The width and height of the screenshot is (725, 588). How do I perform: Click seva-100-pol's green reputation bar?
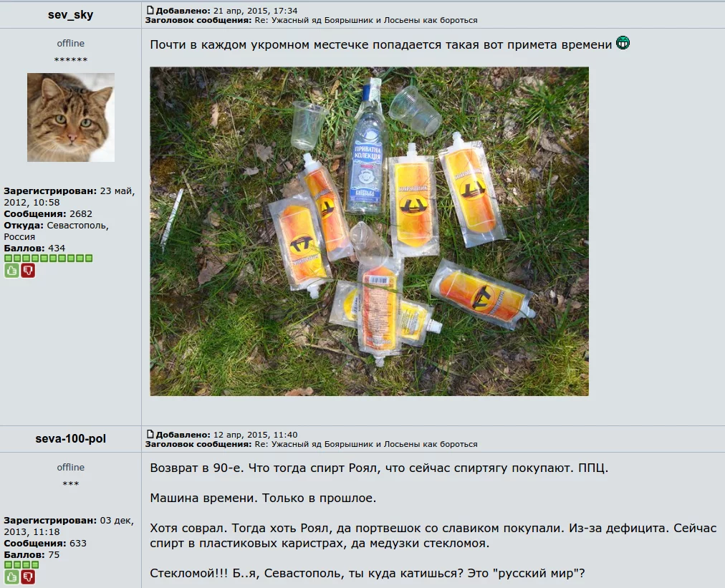click(21, 564)
